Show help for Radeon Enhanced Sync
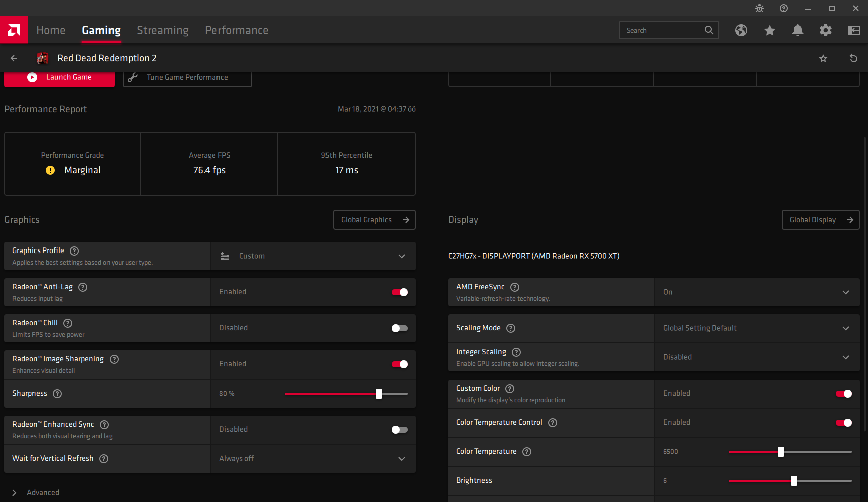Image resolution: width=868 pixels, height=502 pixels. point(104,425)
